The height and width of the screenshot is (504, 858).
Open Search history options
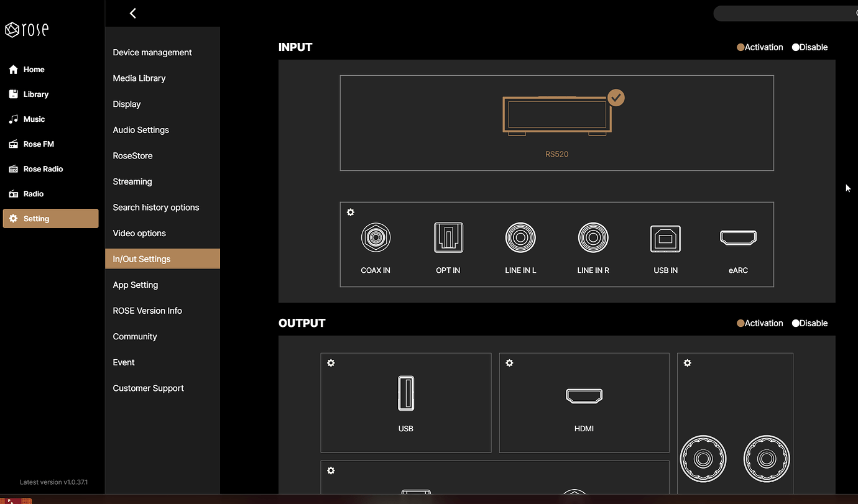pyautogui.click(x=162, y=208)
